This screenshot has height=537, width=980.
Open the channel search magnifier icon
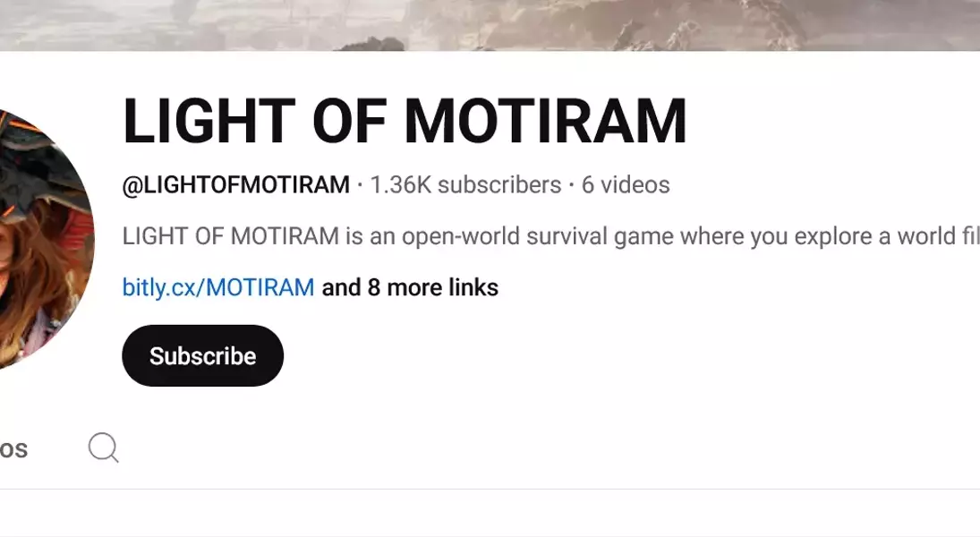(x=103, y=447)
